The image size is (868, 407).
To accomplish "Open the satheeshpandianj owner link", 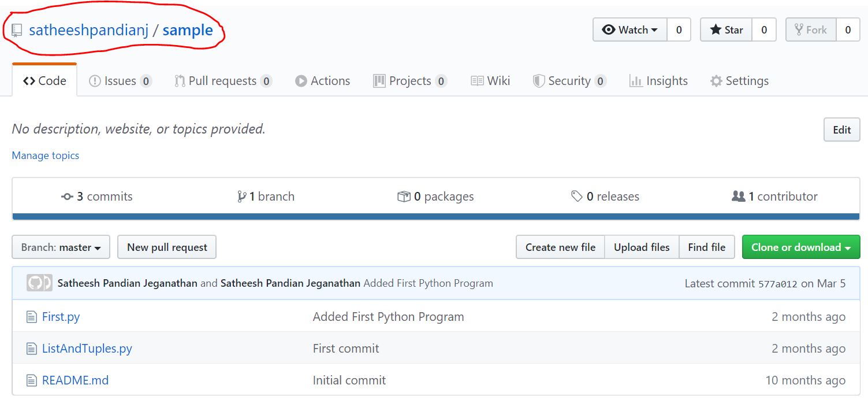I will pyautogui.click(x=89, y=30).
